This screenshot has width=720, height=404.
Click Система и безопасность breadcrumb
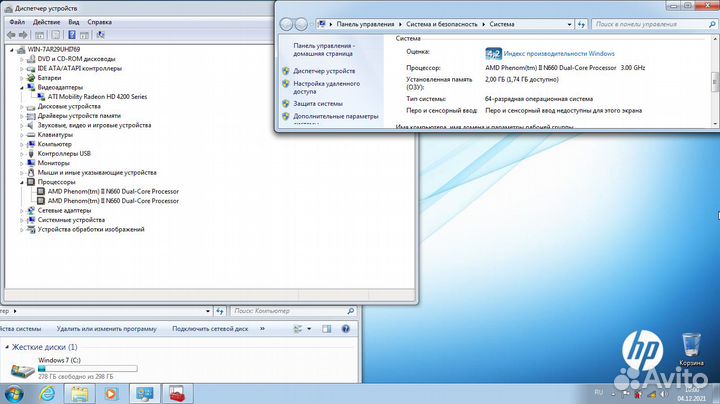pos(442,24)
